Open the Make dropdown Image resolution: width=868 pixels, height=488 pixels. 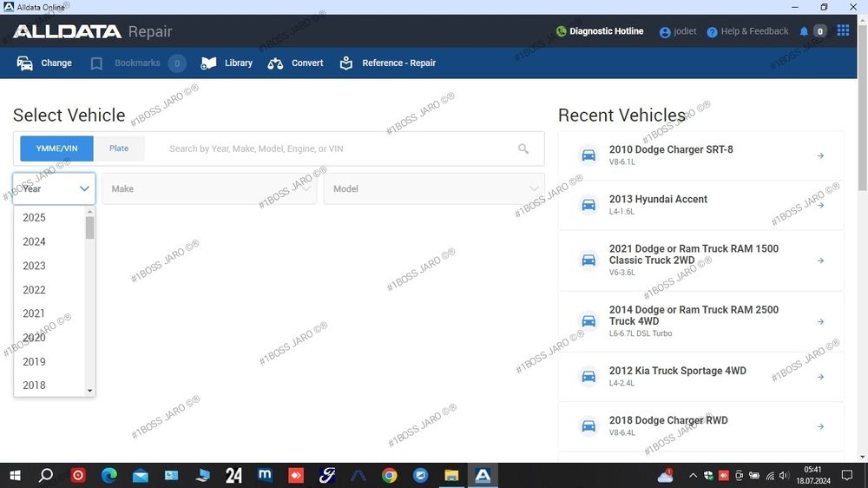209,189
